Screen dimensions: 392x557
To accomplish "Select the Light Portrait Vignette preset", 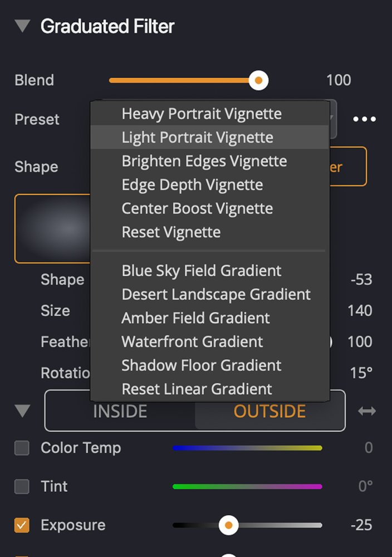I will tap(197, 137).
